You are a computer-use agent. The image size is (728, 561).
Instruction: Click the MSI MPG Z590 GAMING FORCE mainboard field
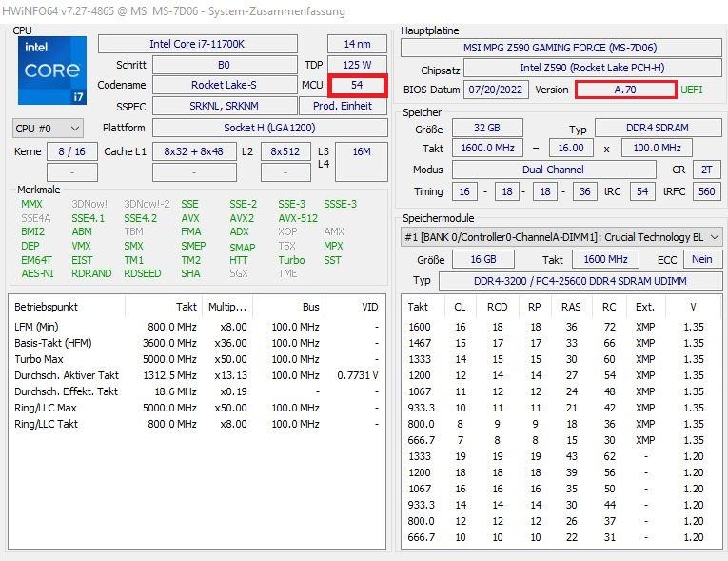pos(560,48)
